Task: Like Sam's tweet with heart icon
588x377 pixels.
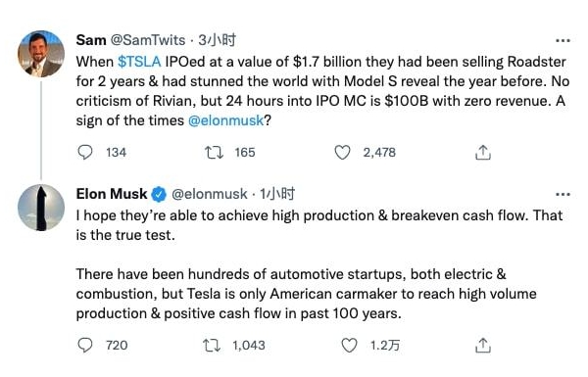Action: [x=342, y=153]
